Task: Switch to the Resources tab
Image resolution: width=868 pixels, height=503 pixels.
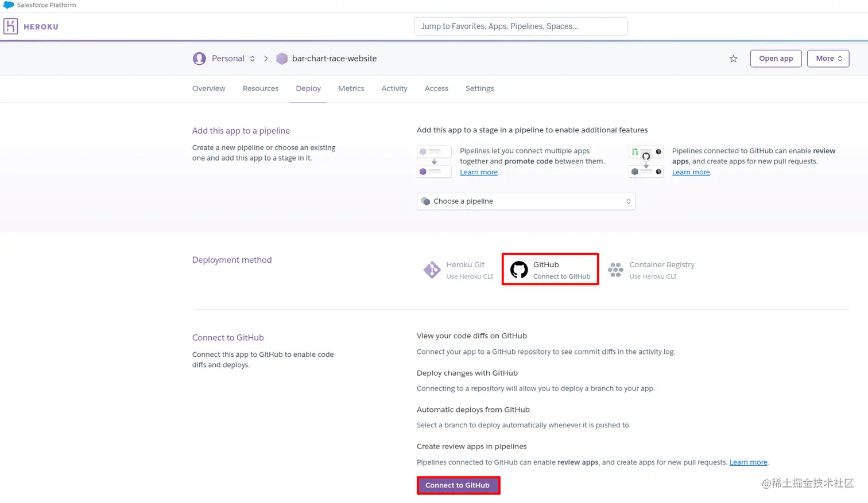Action: (x=261, y=88)
